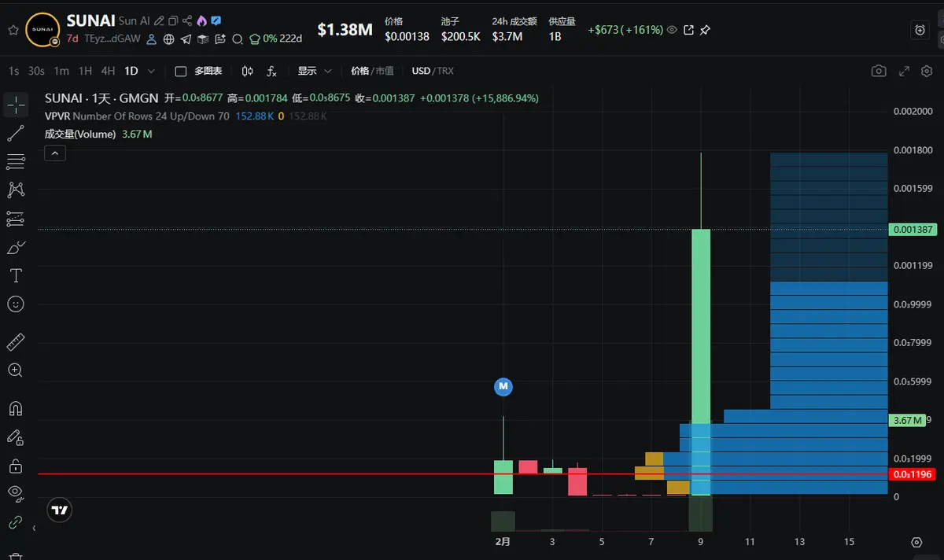The image size is (944, 560).
Task: Click the green 0% chef hat badge
Action: tap(263, 39)
